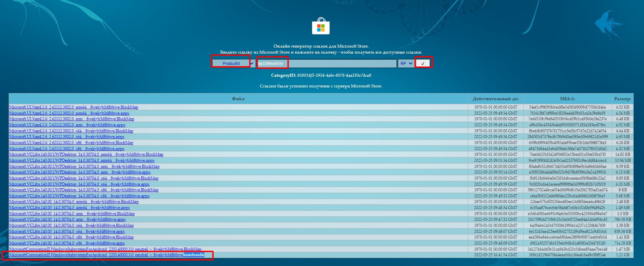Select the SHA-1 beginning '34127fd4d60b31'
Screen dimensions: 644x266
coord(567,249)
